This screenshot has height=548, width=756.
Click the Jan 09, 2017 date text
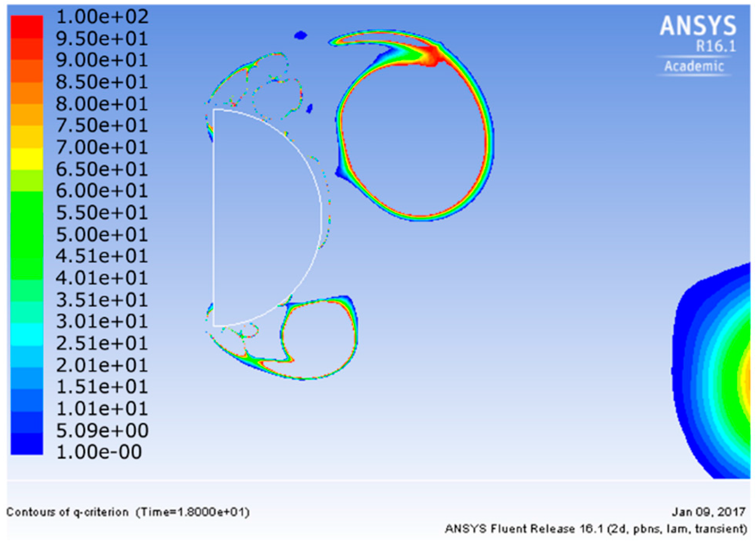click(x=709, y=512)
